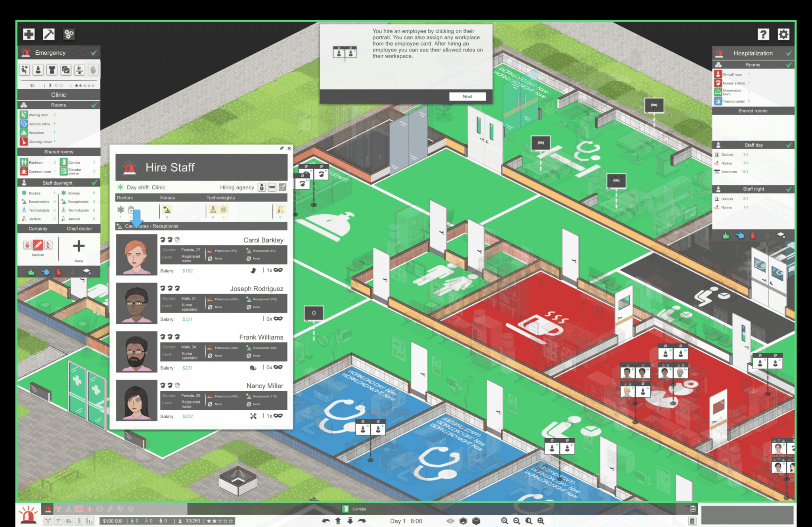Assign a Chief doctor via the None plus button
The height and width of the screenshot is (527, 812).
click(x=79, y=246)
